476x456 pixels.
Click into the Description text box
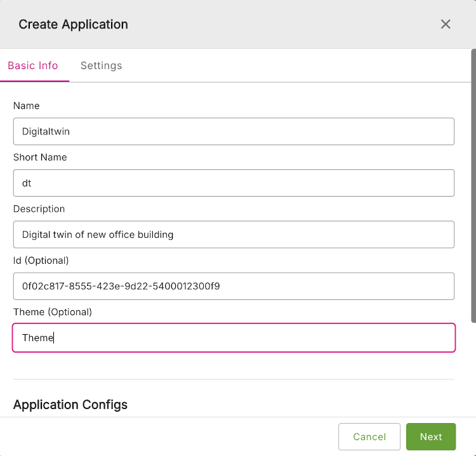pos(234,235)
